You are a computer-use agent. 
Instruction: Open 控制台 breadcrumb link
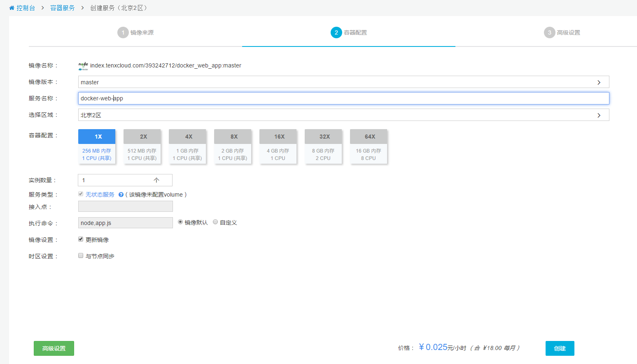(x=26, y=8)
